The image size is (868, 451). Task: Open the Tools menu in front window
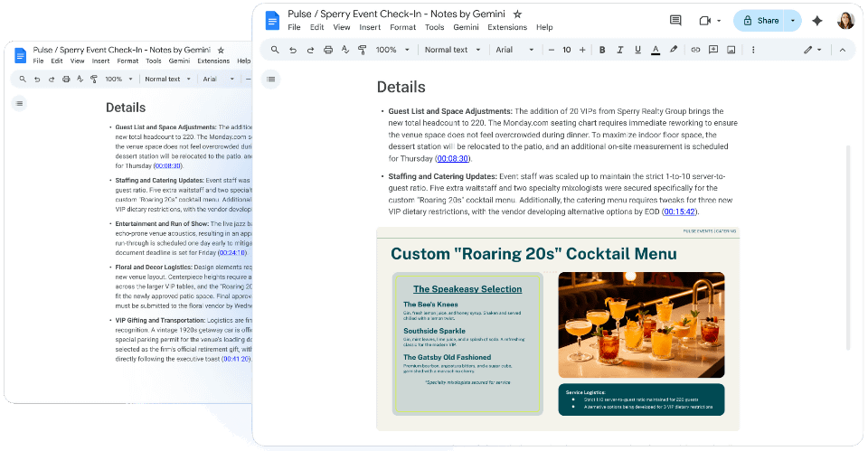point(434,27)
